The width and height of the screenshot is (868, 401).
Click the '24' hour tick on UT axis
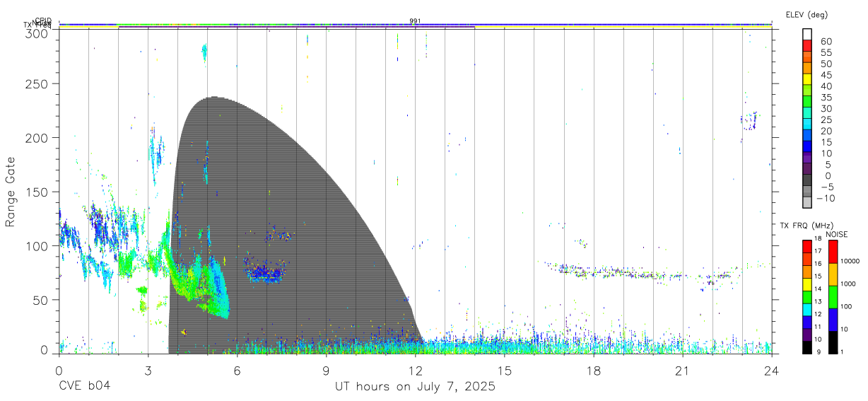tap(772, 371)
